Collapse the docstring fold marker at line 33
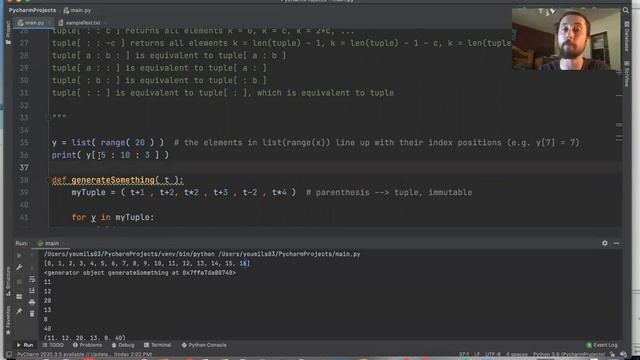Screen dimensions: 640x360 [x=48, y=118]
